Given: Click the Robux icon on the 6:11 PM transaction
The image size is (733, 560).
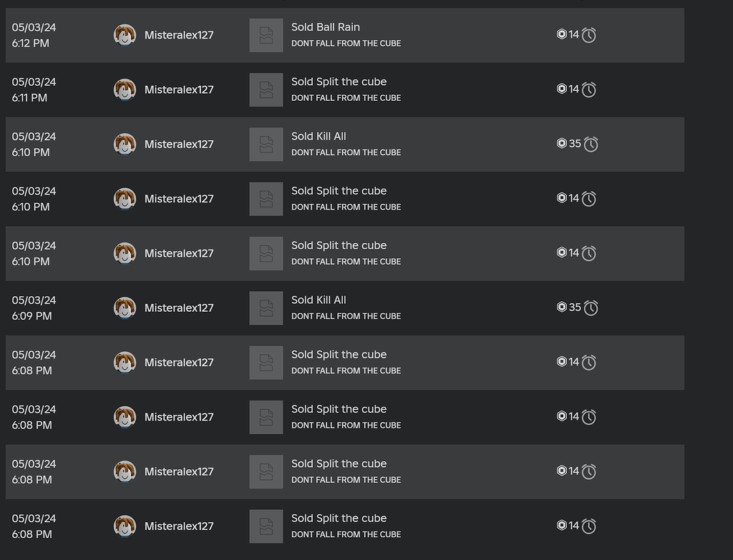Looking at the screenshot, I should [563, 89].
